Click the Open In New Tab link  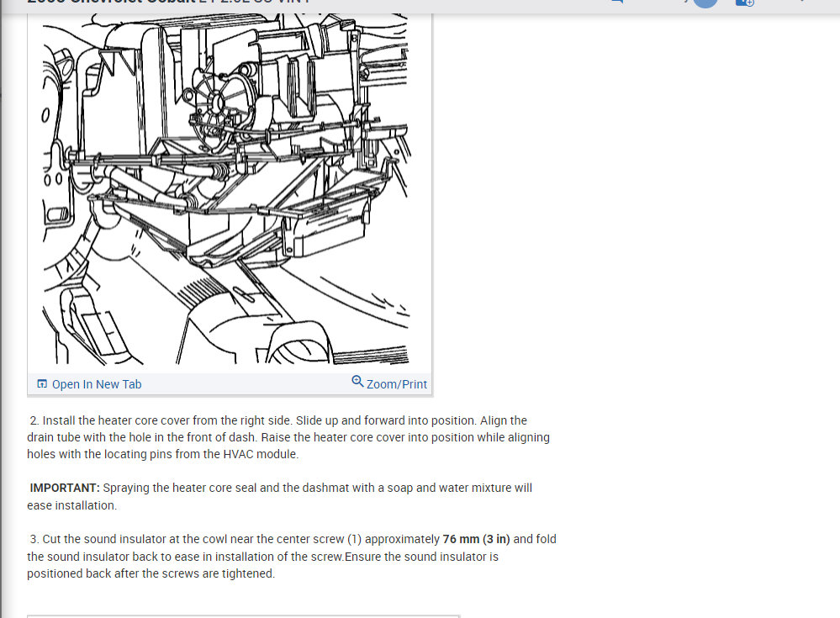(89, 384)
